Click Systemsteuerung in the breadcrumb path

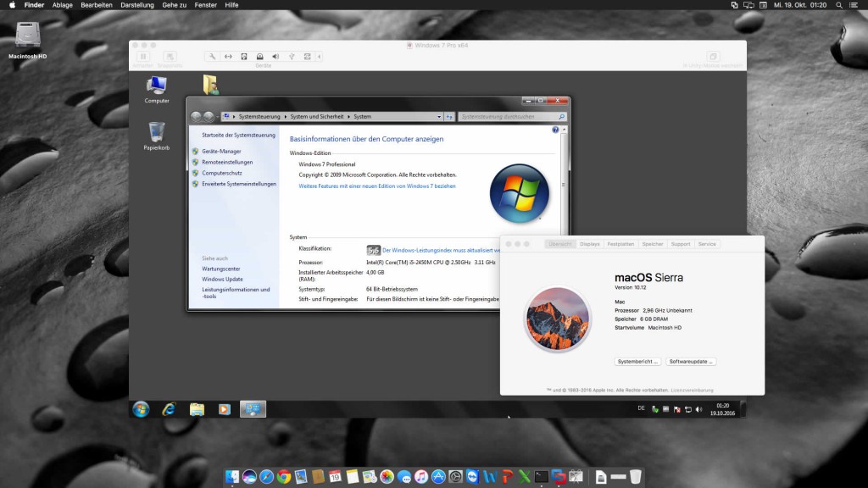tap(259, 117)
